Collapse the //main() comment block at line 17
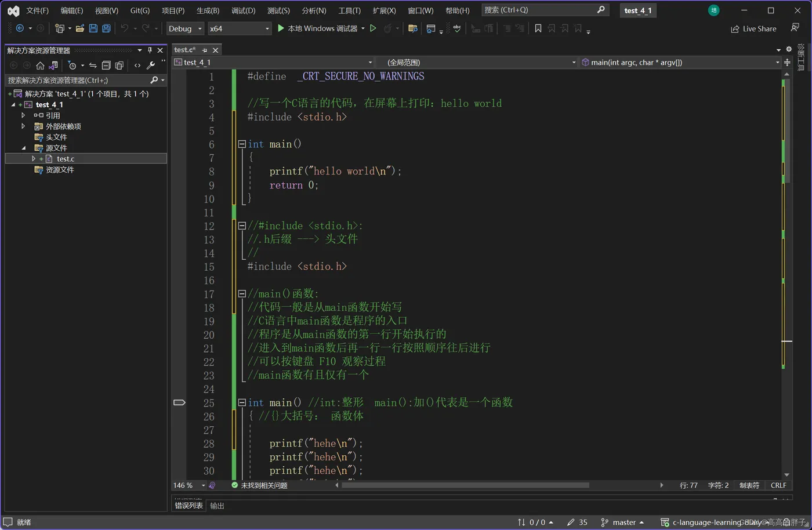The image size is (812, 530). coord(242,294)
